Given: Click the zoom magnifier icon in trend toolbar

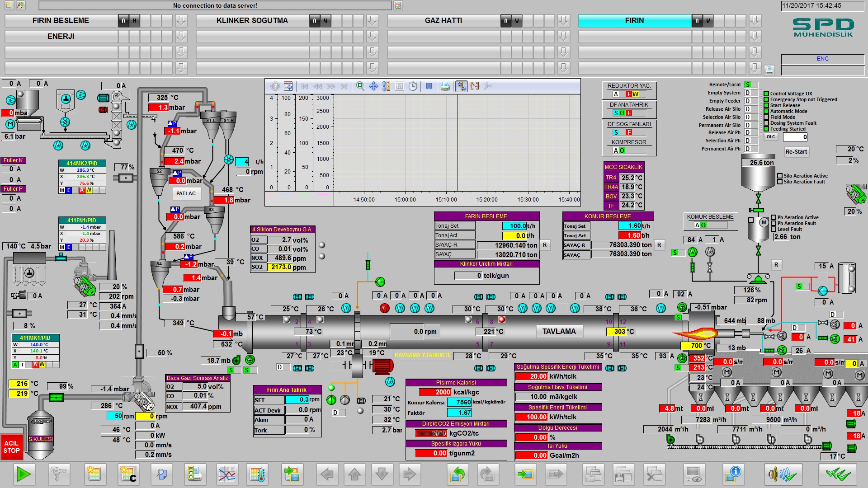Looking at the screenshot, I should click(x=360, y=86).
